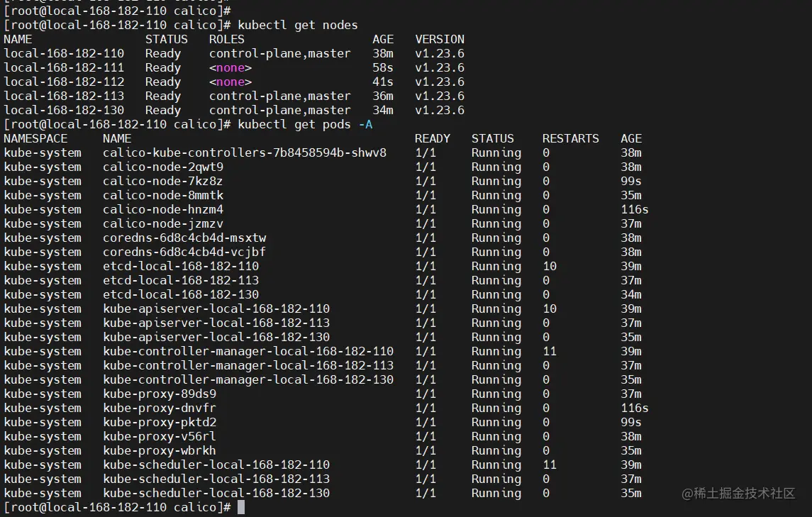Screen dimensions: 812x517
Task: Select kube-apiserver-local-168-182-130 text
Action: [x=216, y=338]
